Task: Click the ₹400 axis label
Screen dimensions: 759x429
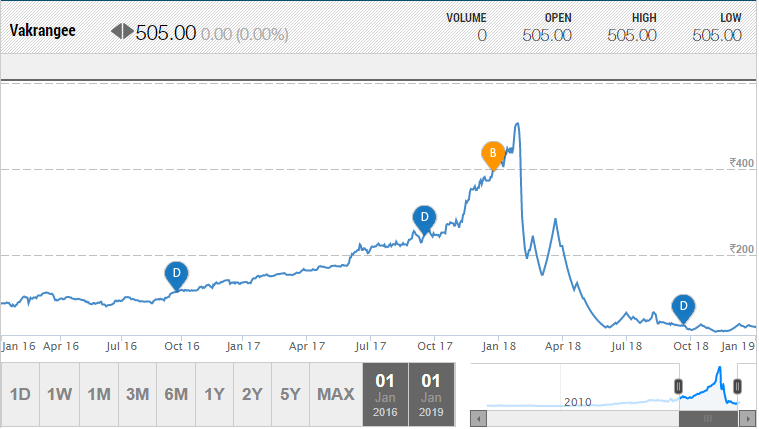Action: click(742, 163)
